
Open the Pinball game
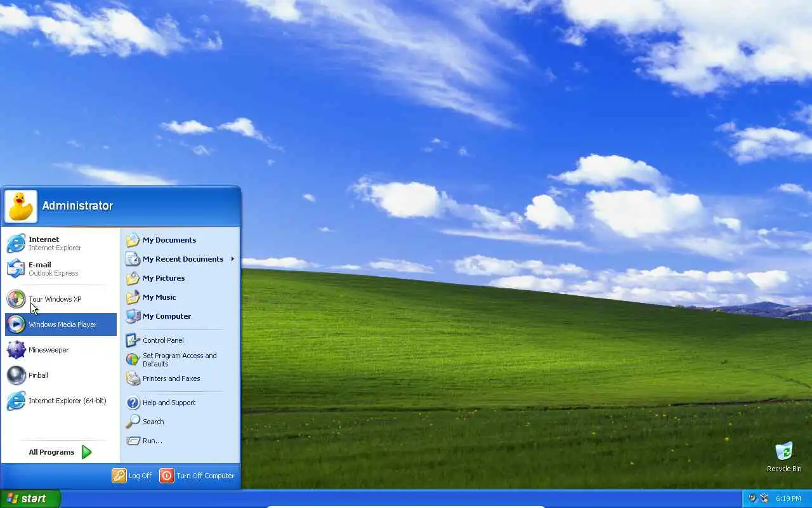61,375
